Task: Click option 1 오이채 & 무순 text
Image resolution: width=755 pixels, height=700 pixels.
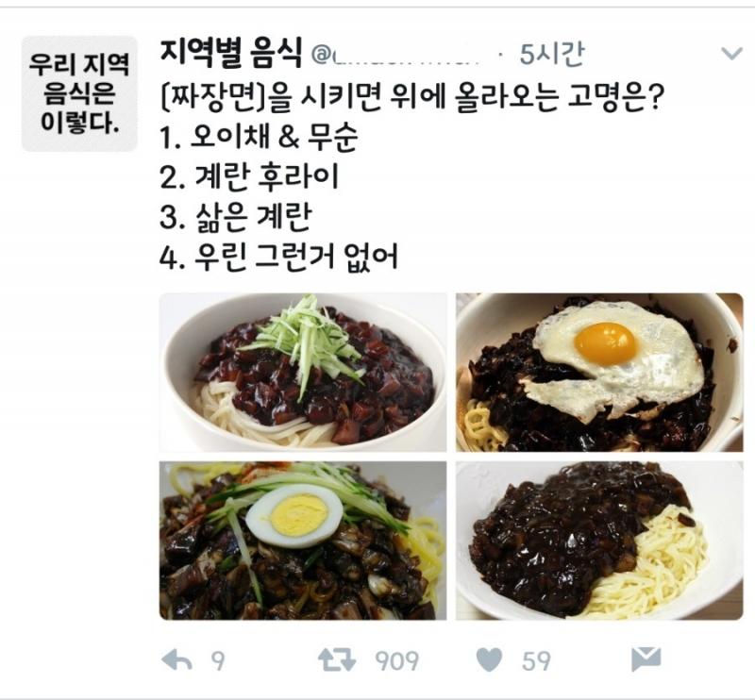Action: pyautogui.click(x=259, y=137)
